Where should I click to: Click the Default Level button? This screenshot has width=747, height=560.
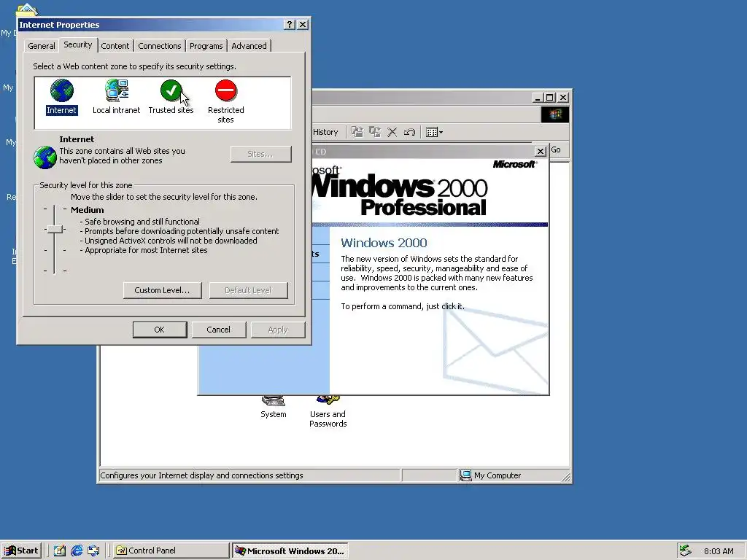point(248,290)
